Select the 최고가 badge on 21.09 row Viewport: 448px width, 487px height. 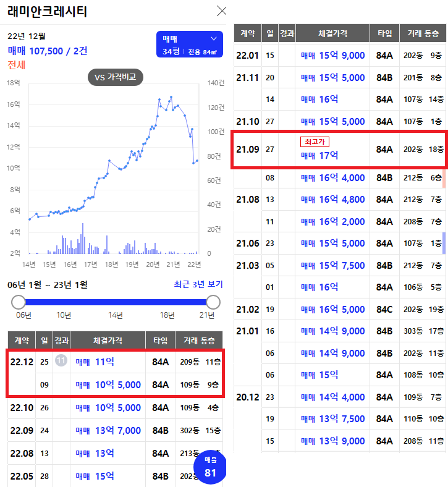coord(315,142)
